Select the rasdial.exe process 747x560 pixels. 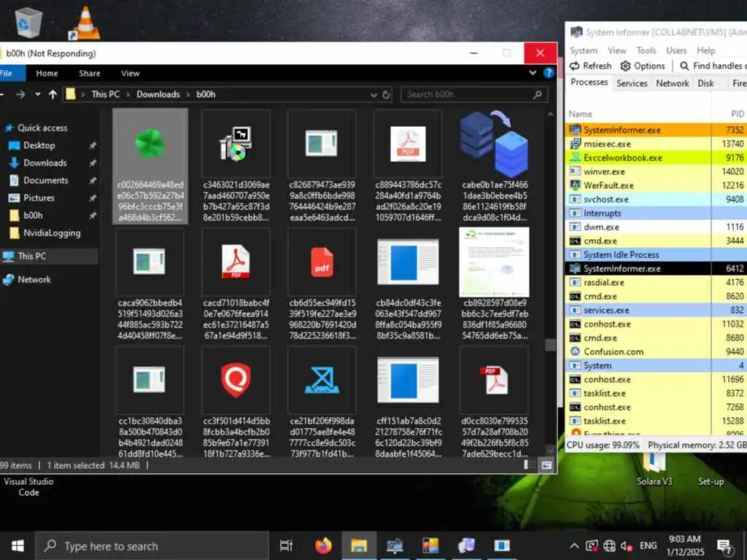(x=657, y=282)
